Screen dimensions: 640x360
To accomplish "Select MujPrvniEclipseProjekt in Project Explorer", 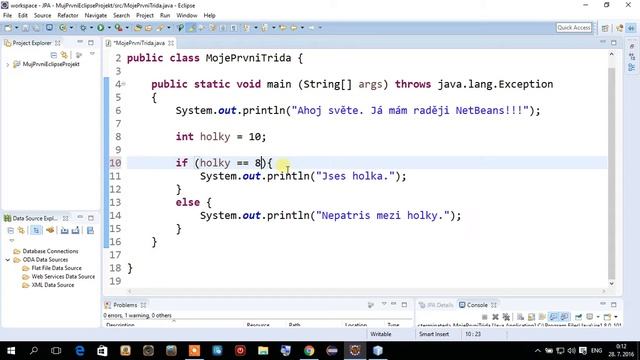I will [51, 64].
